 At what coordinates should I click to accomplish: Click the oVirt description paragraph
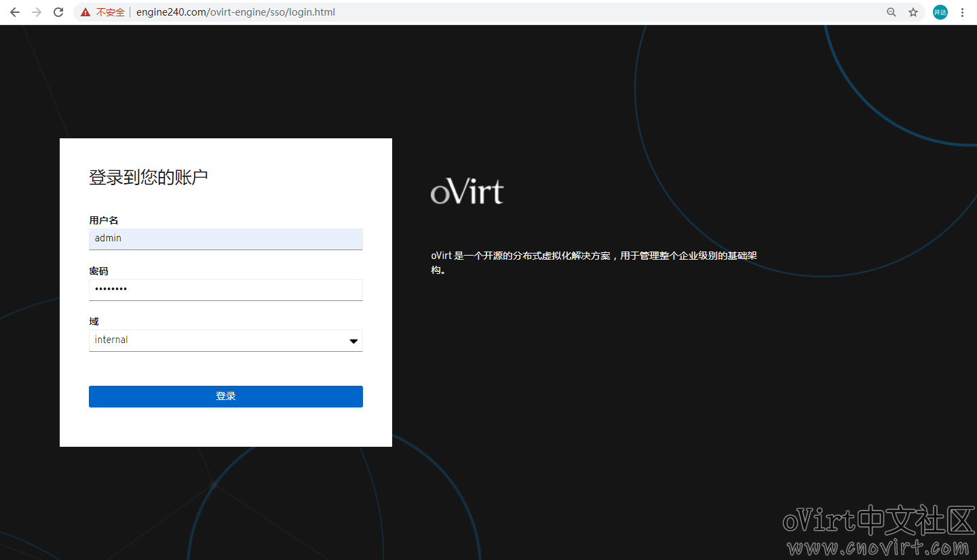(x=594, y=262)
